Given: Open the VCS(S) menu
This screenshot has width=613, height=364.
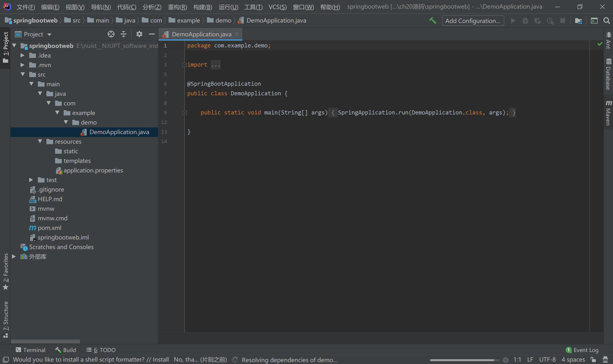Looking at the screenshot, I should 278,7.
